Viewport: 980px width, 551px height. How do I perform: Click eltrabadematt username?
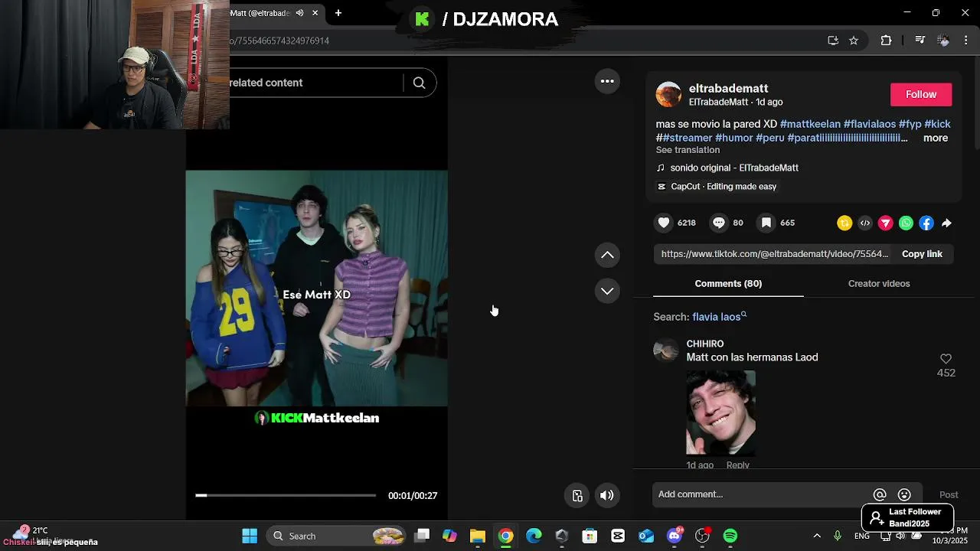tap(728, 89)
